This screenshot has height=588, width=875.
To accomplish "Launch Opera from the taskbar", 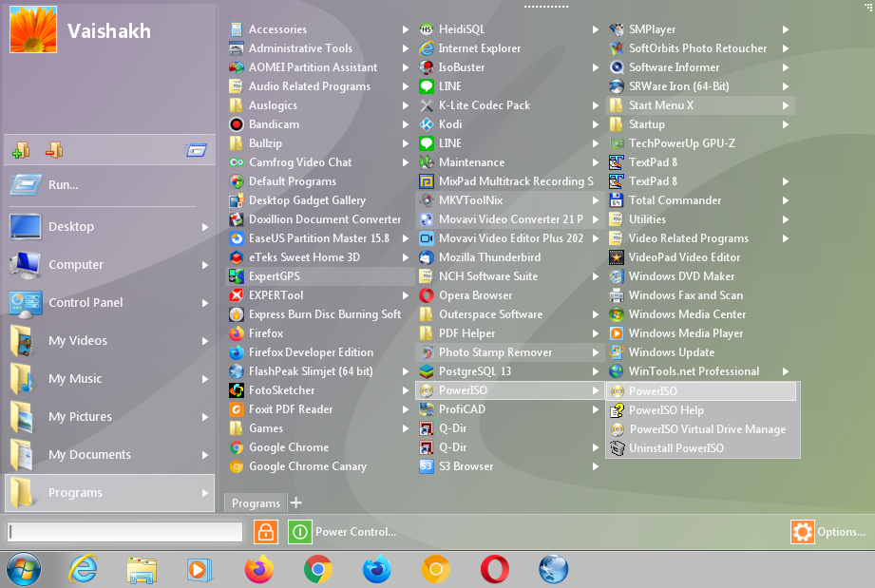I will tap(495, 571).
